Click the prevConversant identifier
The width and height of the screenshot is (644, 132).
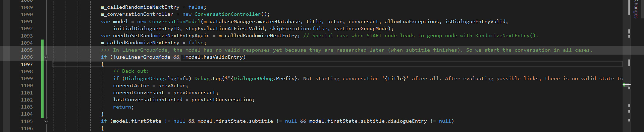pyautogui.click(x=195, y=92)
